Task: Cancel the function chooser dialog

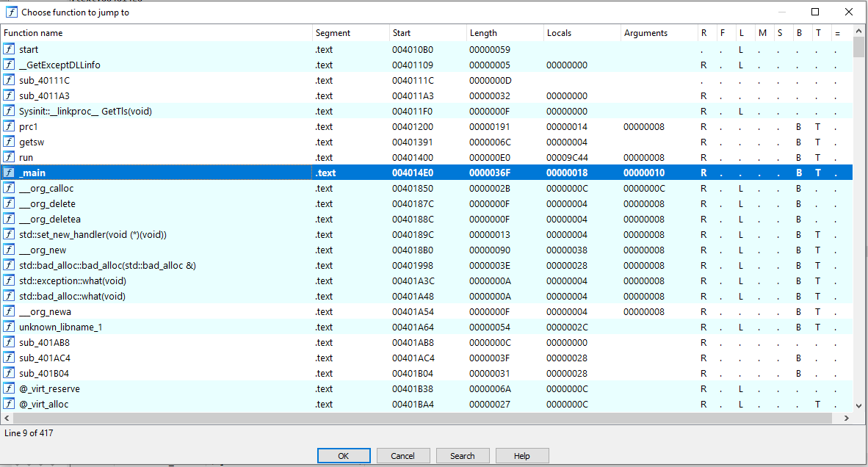Action: point(403,455)
